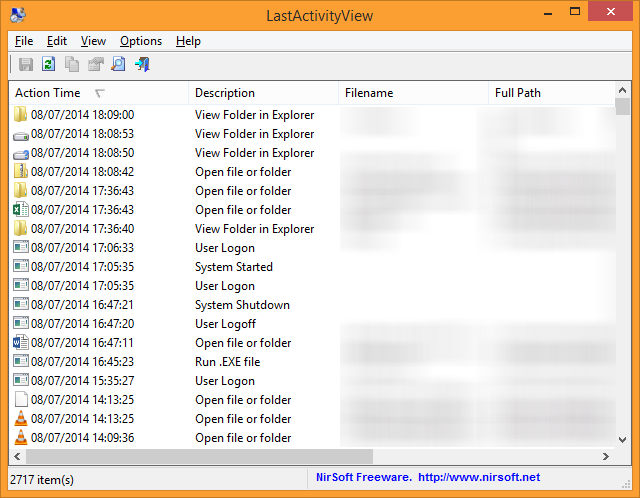Click the horizontal scrollbar right arrow

point(606,456)
